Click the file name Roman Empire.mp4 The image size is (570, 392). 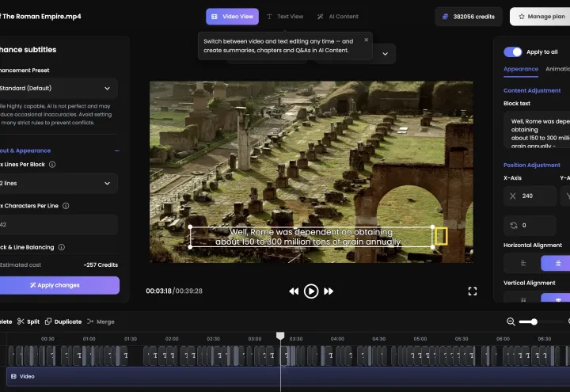[40, 17]
